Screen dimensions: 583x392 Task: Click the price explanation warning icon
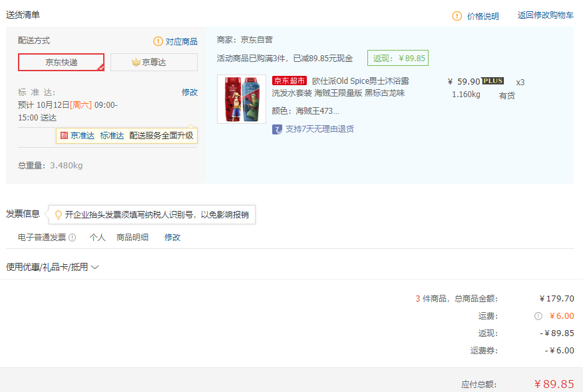pyautogui.click(x=457, y=16)
